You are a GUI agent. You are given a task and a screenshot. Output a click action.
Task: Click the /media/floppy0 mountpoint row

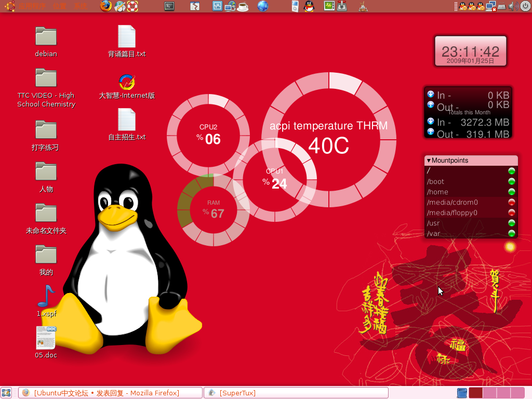[x=471, y=212]
